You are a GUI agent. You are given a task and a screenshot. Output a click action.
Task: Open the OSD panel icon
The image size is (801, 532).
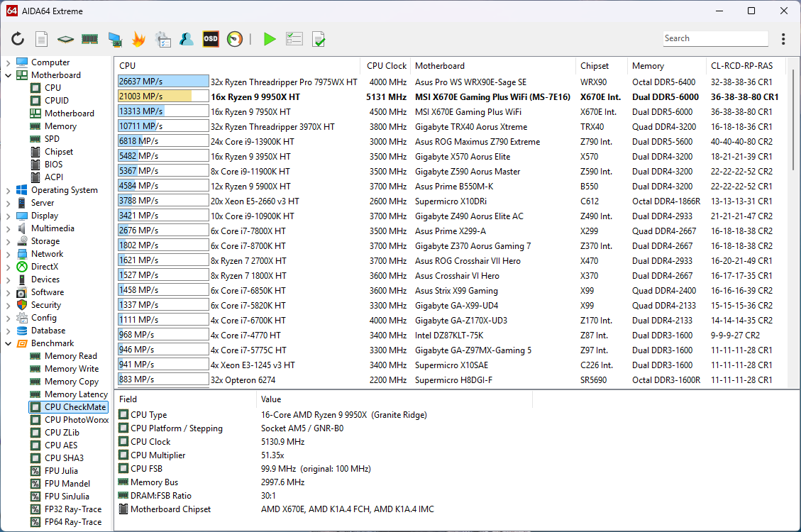click(x=211, y=39)
